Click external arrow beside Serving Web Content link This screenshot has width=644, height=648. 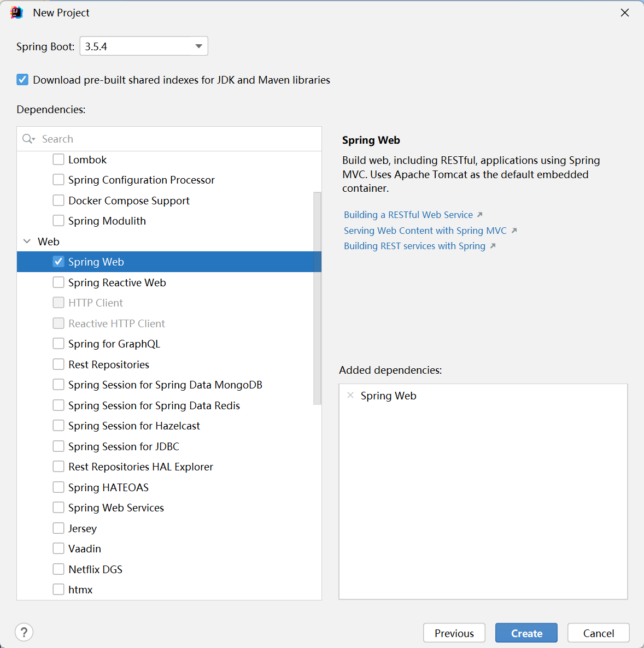coord(514,231)
